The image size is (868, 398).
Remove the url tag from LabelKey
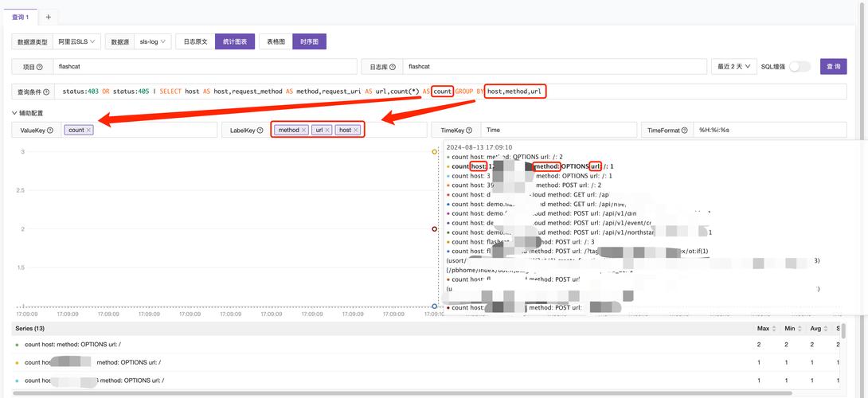point(327,130)
